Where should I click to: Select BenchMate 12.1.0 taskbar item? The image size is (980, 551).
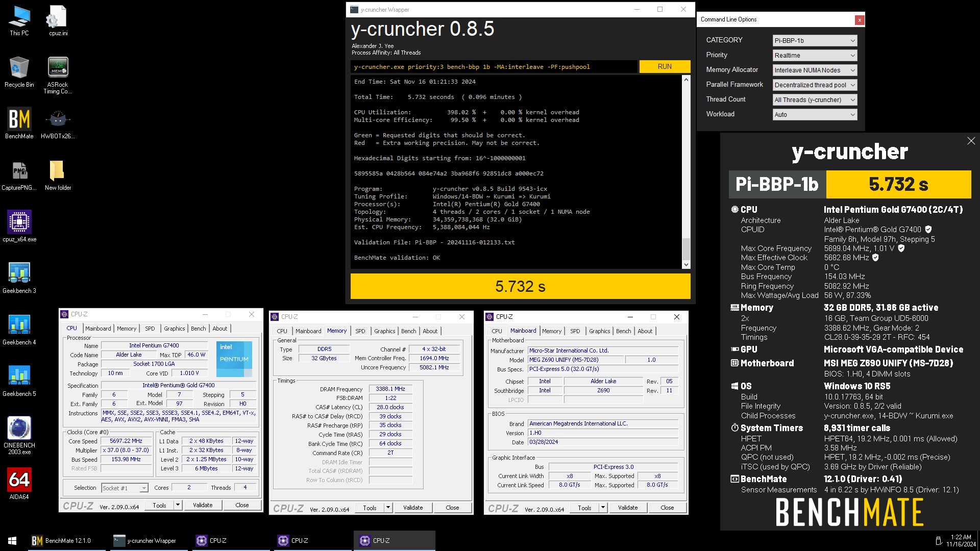click(x=65, y=541)
